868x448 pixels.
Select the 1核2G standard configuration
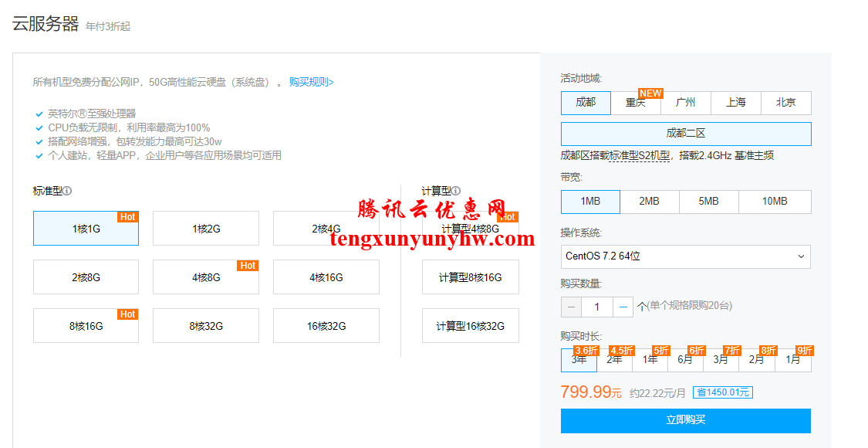click(206, 229)
